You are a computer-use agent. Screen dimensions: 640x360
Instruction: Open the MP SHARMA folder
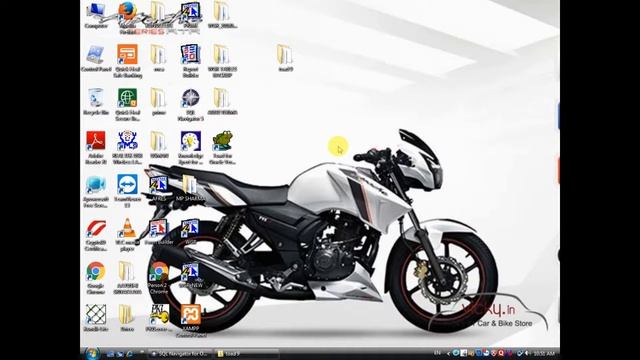(x=191, y=188)
